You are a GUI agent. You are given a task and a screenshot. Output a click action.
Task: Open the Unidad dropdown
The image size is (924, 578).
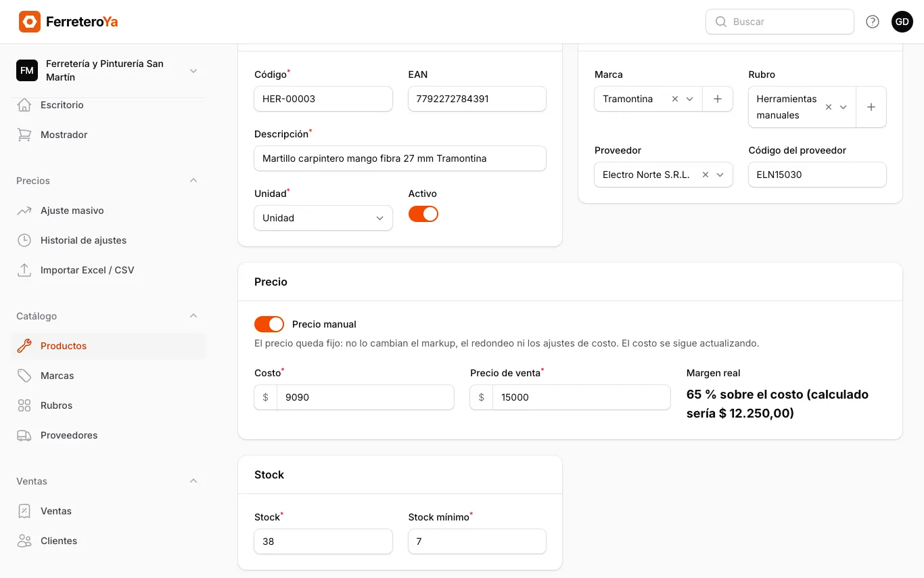point(323,218)
